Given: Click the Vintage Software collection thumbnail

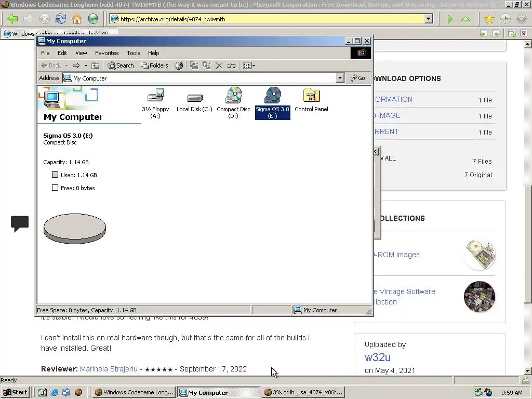Looking at the screenshot, I should [480, 297].
